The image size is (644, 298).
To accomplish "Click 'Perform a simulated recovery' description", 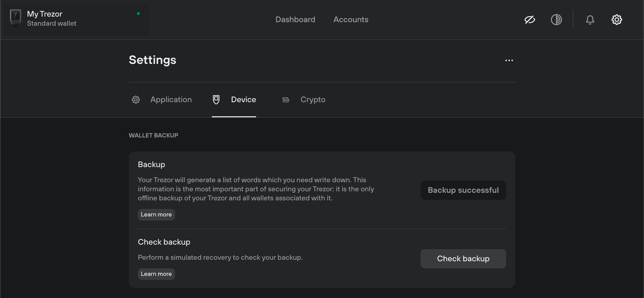I will click(x=220, y=257).
